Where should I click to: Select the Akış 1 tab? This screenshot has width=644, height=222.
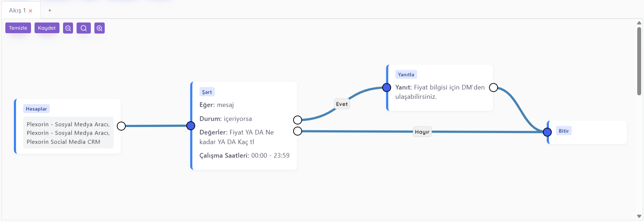coord(17,10)
